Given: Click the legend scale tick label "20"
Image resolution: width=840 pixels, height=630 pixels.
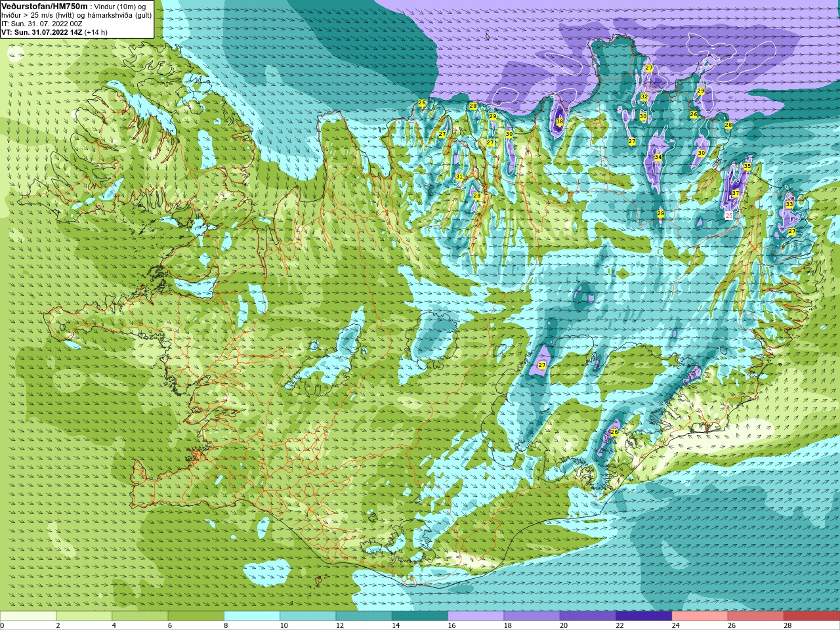Looking at the screenshot, I should 564,625.
